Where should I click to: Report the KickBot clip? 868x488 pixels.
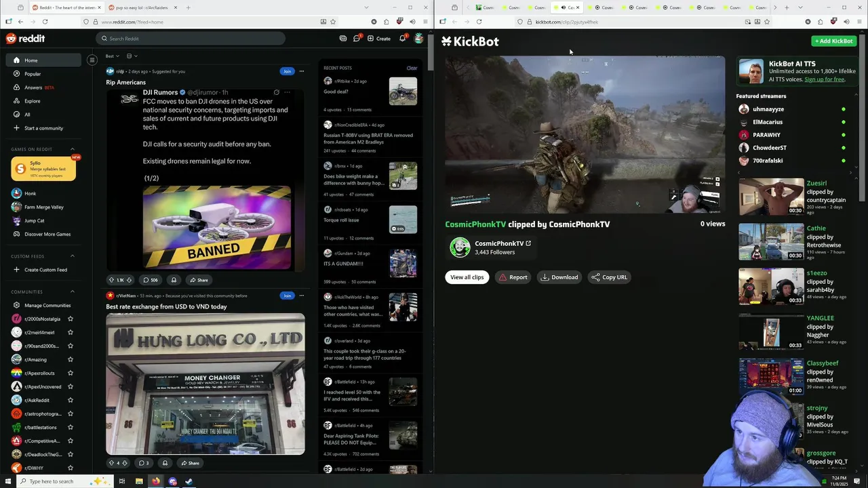pos(513,277)
